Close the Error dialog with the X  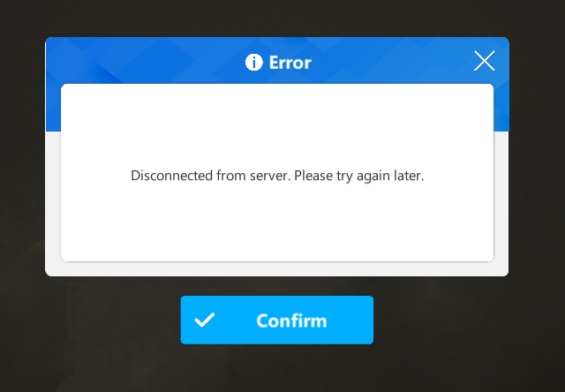point(485,61)
